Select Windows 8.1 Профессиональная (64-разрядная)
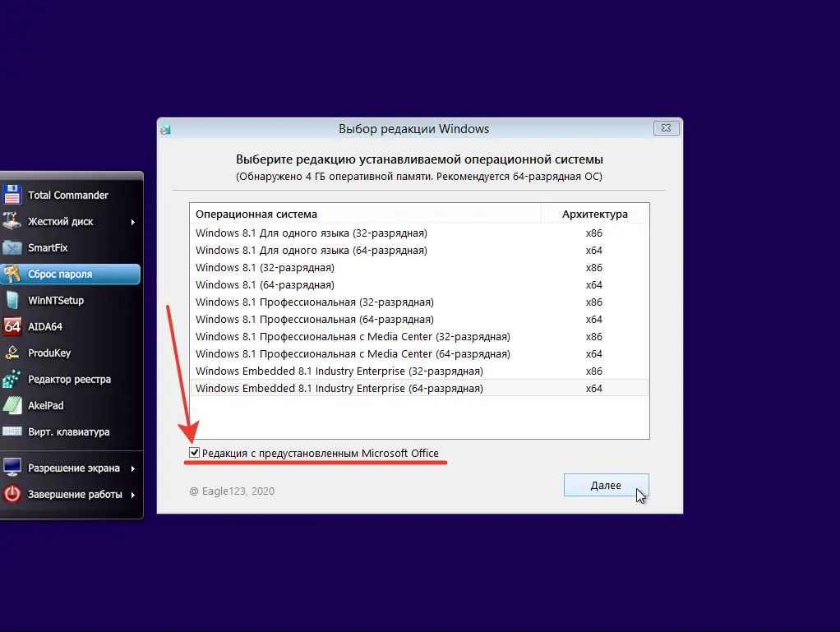The width and height of the screenshot is (840, 632). [x=419, y=319]
